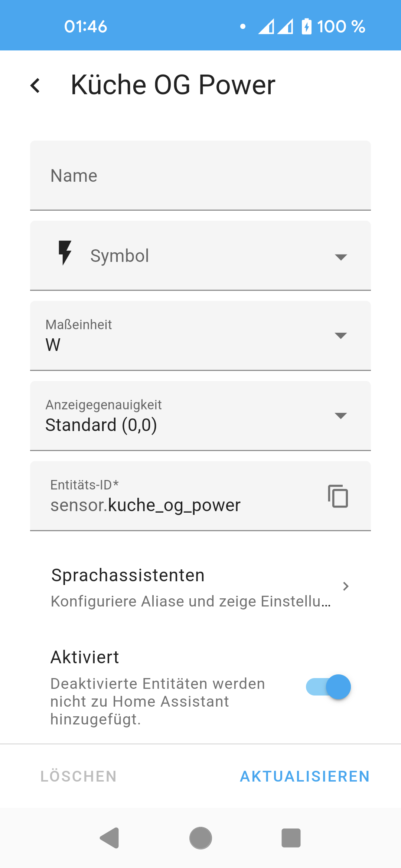Viewport: 401px width, 868px height.
Task: Tap the Küche OG Power title
Action: (173, 85)
